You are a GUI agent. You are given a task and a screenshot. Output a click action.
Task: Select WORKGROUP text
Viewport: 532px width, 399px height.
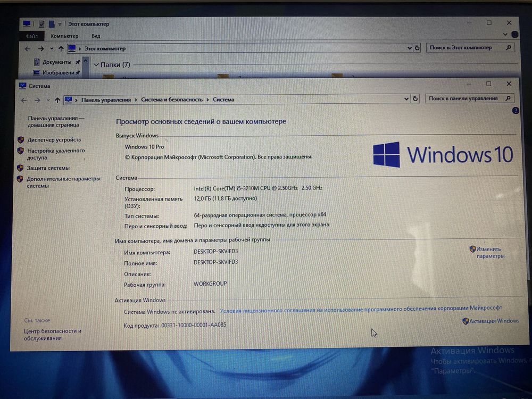[x=210, y=284]
